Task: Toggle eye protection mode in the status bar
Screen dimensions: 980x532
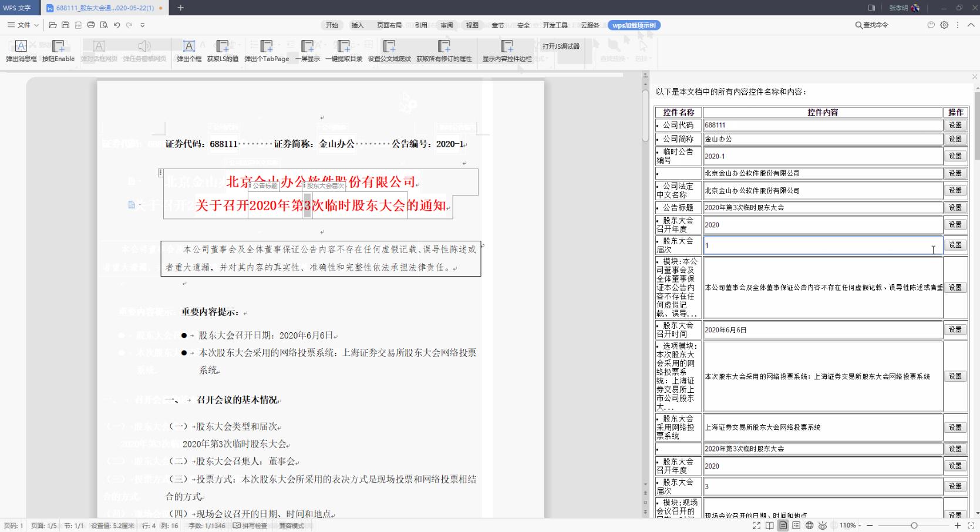Action: click(823, 526)
